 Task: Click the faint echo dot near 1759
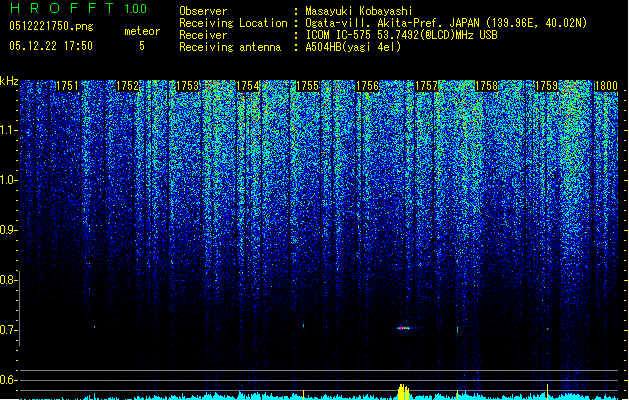click(548, 329)
